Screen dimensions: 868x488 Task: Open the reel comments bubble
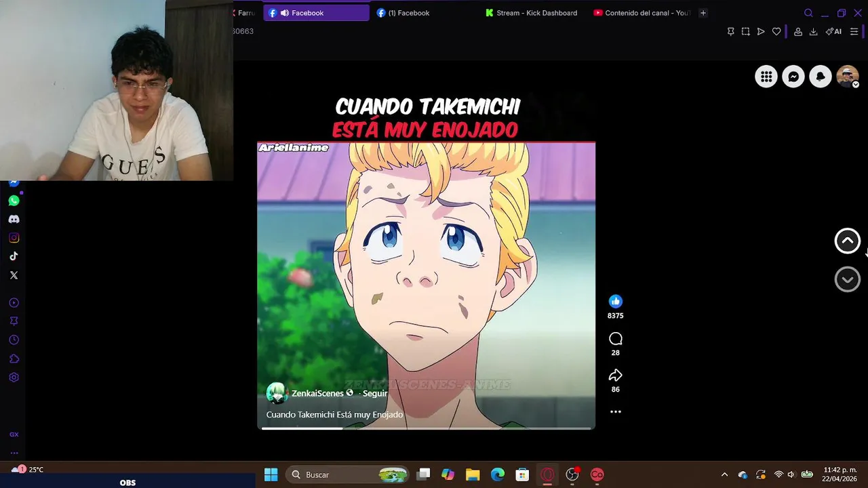pos(615,338)
